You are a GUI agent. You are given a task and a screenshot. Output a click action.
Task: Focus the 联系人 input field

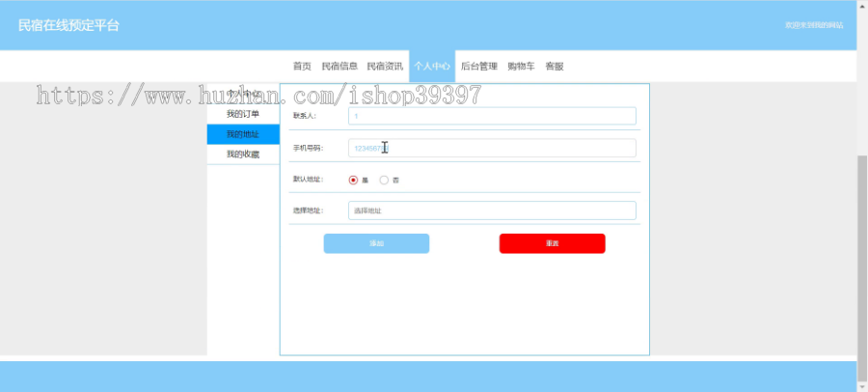pos(492,116)
